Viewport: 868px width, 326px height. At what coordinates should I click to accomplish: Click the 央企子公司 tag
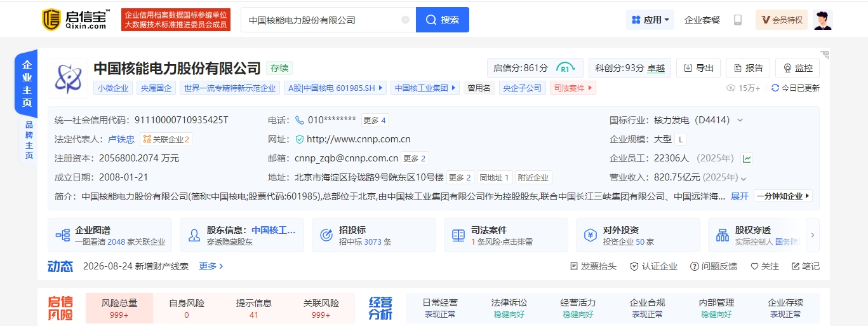pyautogui.click(x=522, y=88)
